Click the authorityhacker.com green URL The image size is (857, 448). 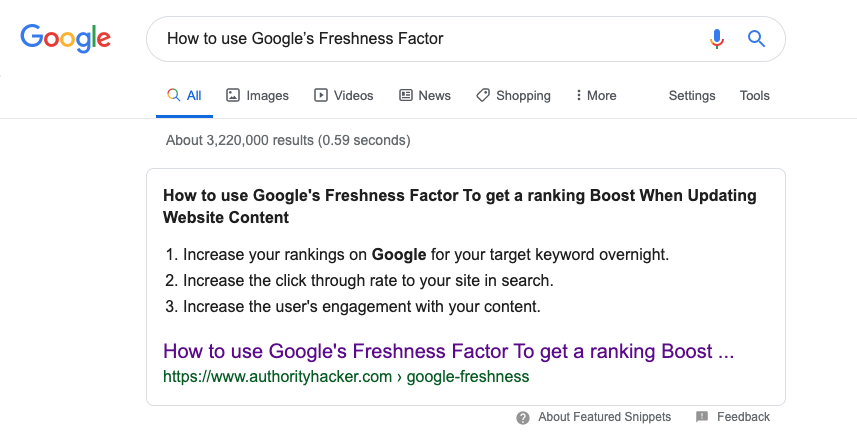pyautogui.click(x=346, y=377)
